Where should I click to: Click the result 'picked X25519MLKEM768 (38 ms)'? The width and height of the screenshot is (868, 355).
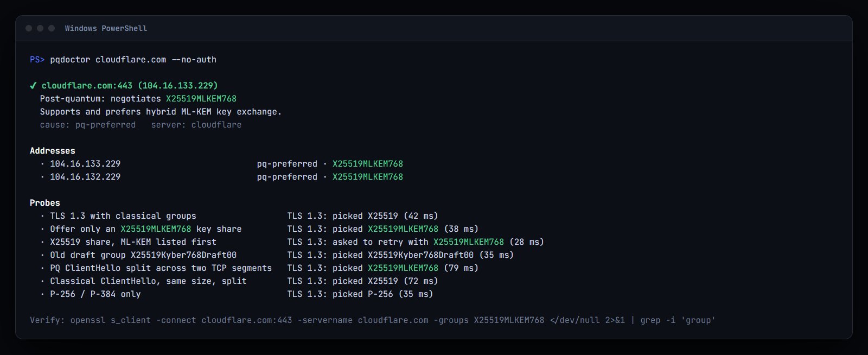406,229
